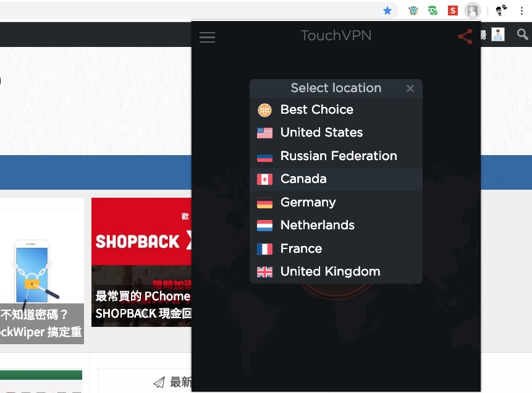Click the United States flag icon

264,133
